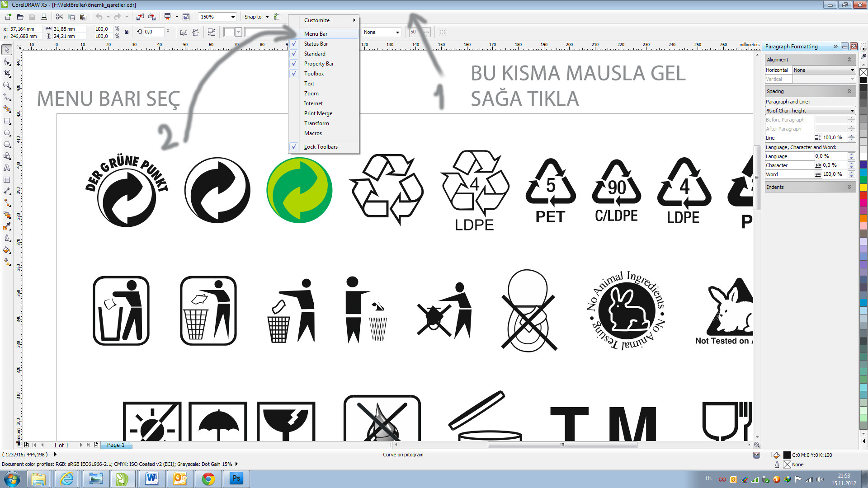868x488 pixels.
Task: Open the 150% zoom level dropdown
Action: [233, 17]
